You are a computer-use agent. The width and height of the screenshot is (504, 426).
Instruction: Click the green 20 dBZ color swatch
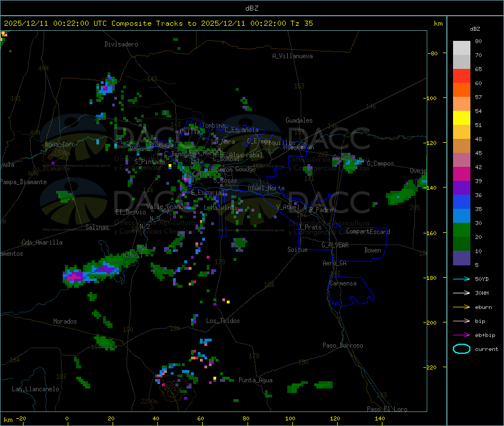pyautogui.click(x=461, y=230)
